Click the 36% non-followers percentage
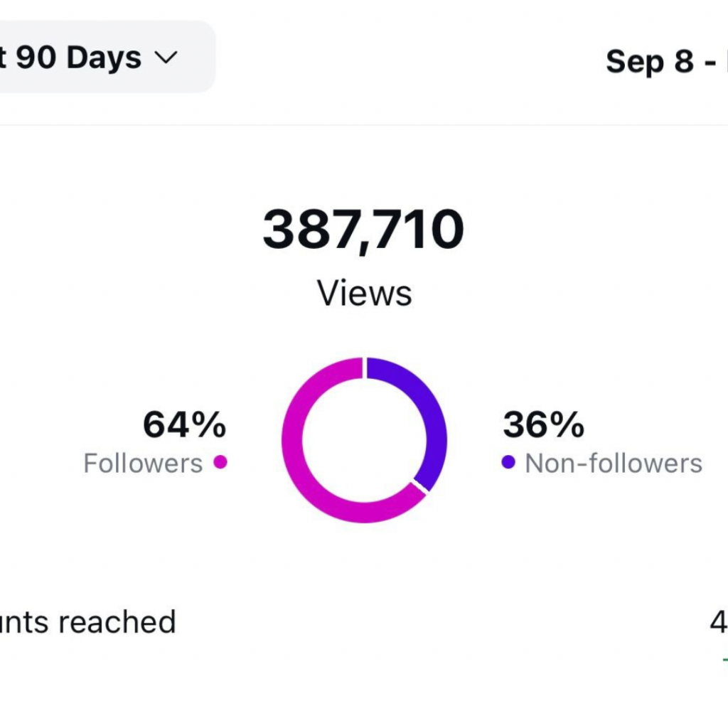Viewport: 728px width, 728px height. point(544,424)
